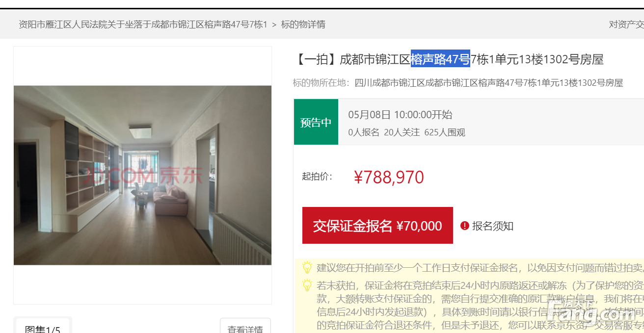Click the 【一拍】 listing title
The height and width of the screenshot is (333, 644).
(449, 59)
